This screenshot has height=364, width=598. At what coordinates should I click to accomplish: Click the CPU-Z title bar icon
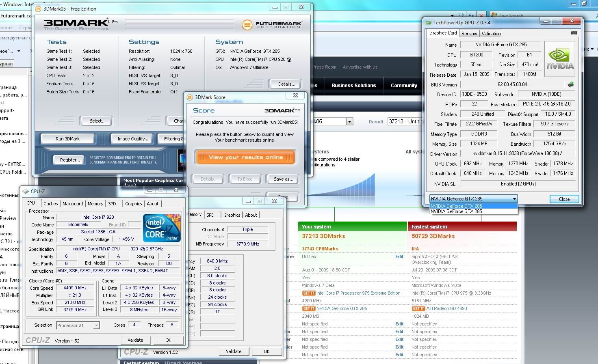coord(26,191)
